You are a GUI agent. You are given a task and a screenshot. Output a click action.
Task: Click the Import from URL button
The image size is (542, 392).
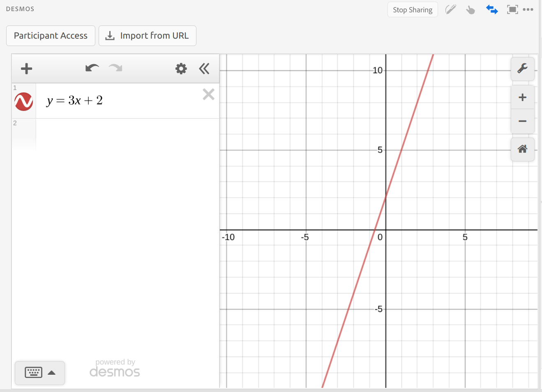[x=148, y=36]
